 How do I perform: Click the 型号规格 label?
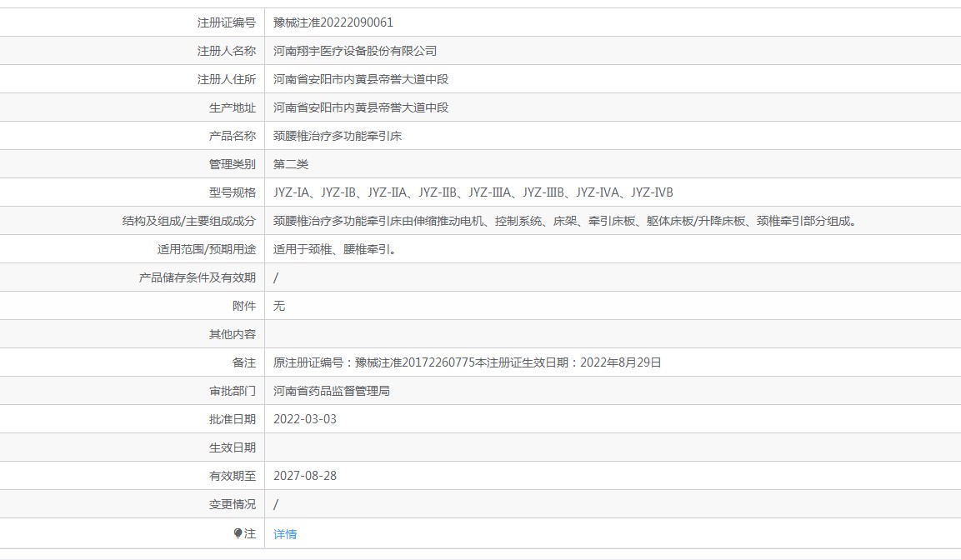point(233,192)
